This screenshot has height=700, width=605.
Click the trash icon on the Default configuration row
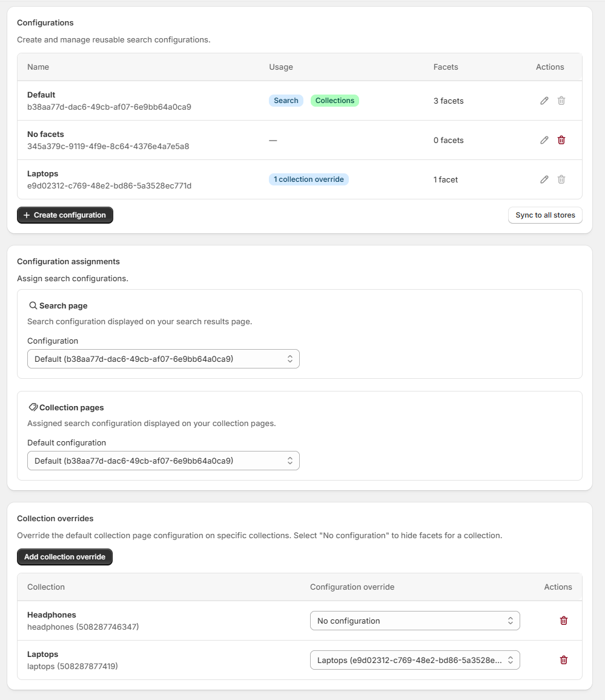pyautogui.click(x=561, y=101)
